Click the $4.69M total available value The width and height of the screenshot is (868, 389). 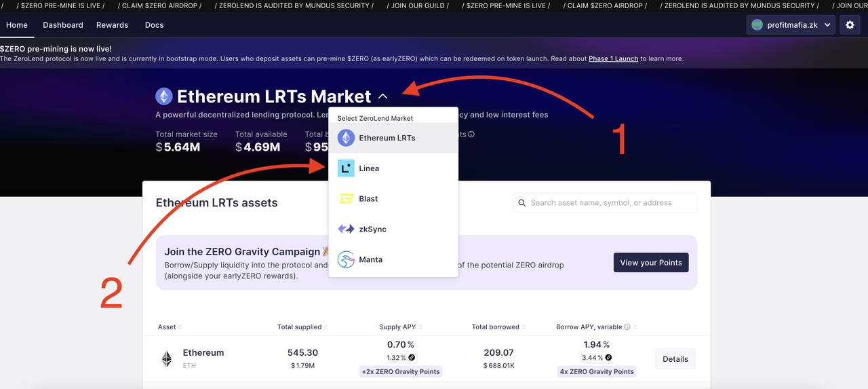(x=258, y=147)
